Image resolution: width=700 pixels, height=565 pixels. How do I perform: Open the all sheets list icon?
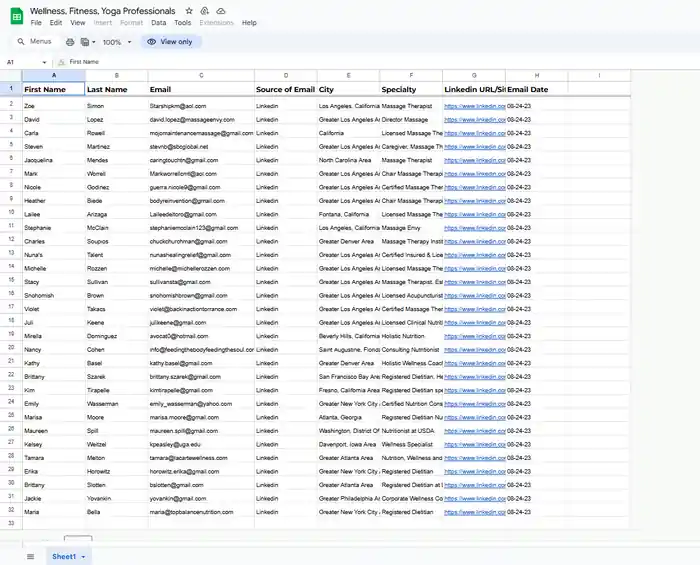click(x=30, y=557)
